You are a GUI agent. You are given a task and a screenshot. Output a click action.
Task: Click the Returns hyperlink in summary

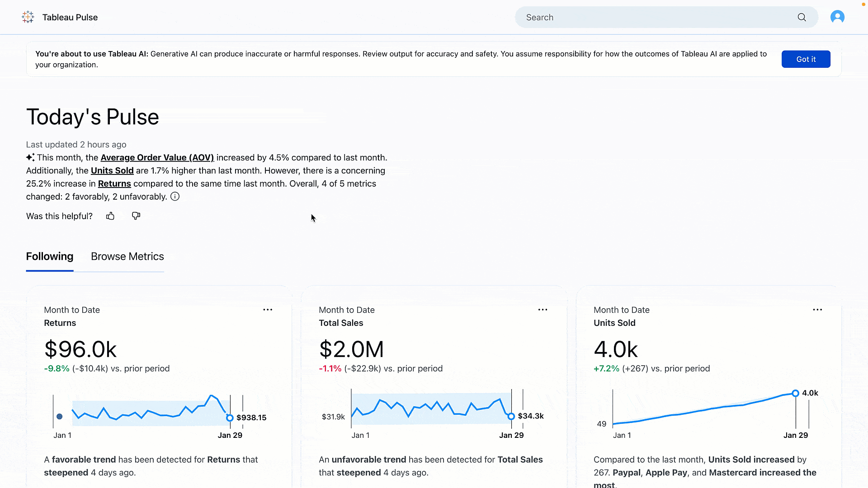tap(114, 183)
